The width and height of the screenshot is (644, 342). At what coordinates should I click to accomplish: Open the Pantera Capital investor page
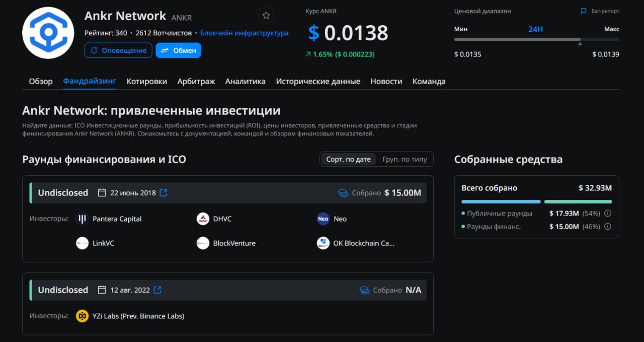117,219
